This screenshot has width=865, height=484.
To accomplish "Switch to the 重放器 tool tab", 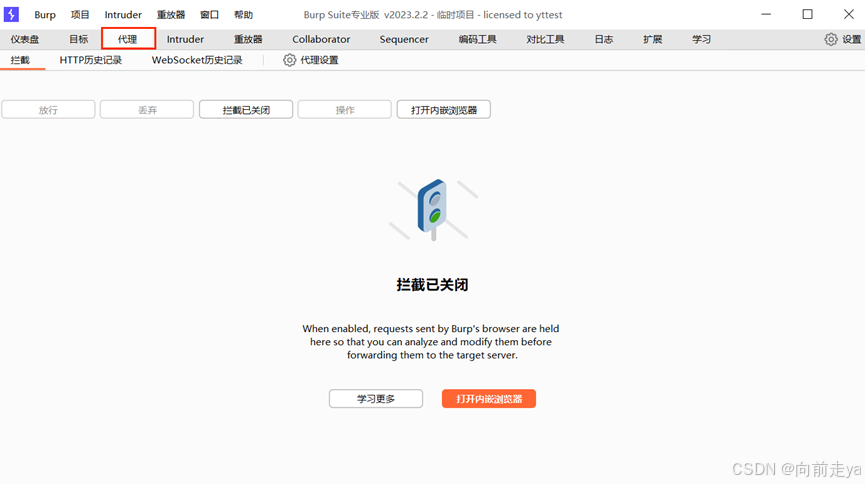I will point(248,39).
